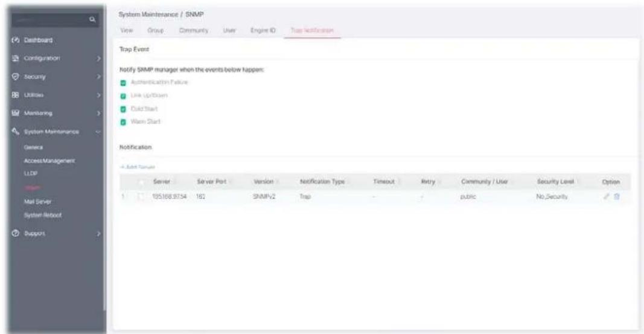Image resolution: width=644 pixels, height=334 pixels.
Task: Uncheck Authentication Failure trap event
Action: 123,83
